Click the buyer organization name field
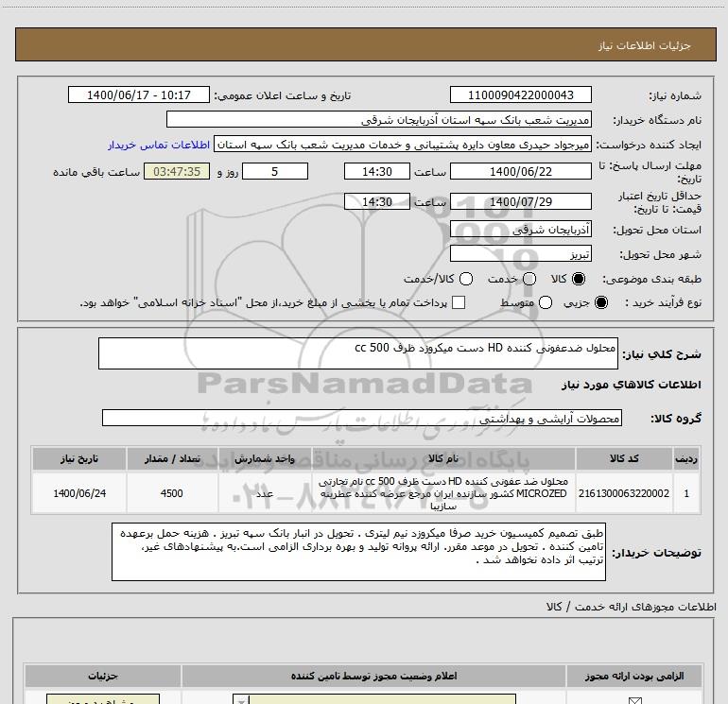The width and height of the screenshot is (728, 704). (x=379, y=120)
